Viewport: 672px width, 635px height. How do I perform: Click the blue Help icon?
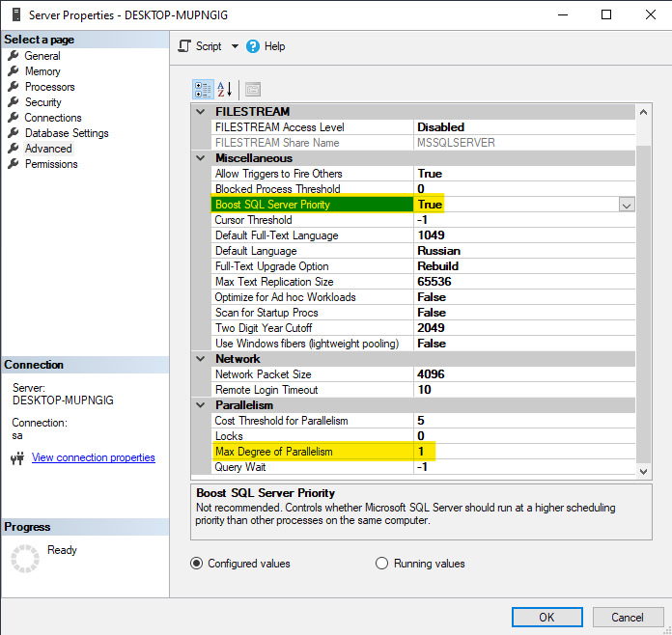[253, 46]
